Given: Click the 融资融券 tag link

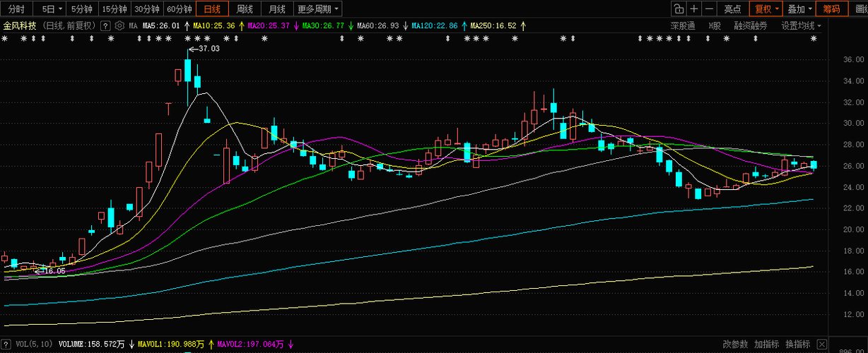Looking at the screenshot, I should point(751,25).
